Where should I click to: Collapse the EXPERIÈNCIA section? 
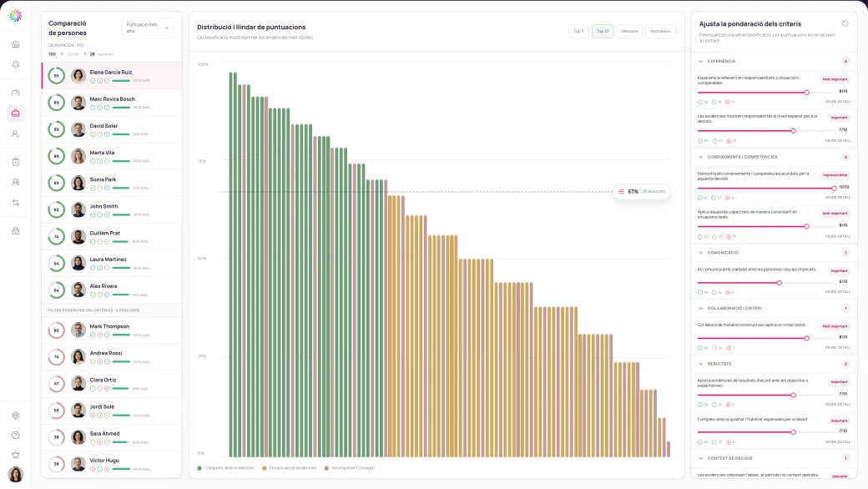click(701, 62)
